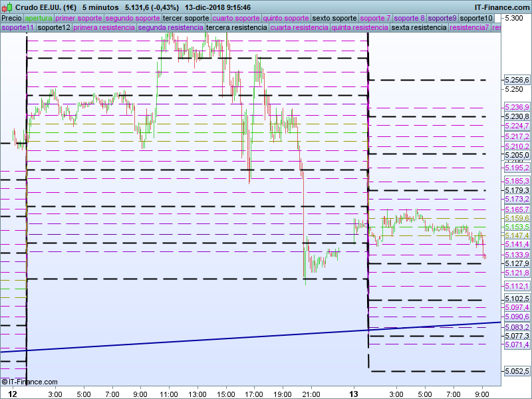Click the cuarta resistencia legend label

(x=299, y=27)
